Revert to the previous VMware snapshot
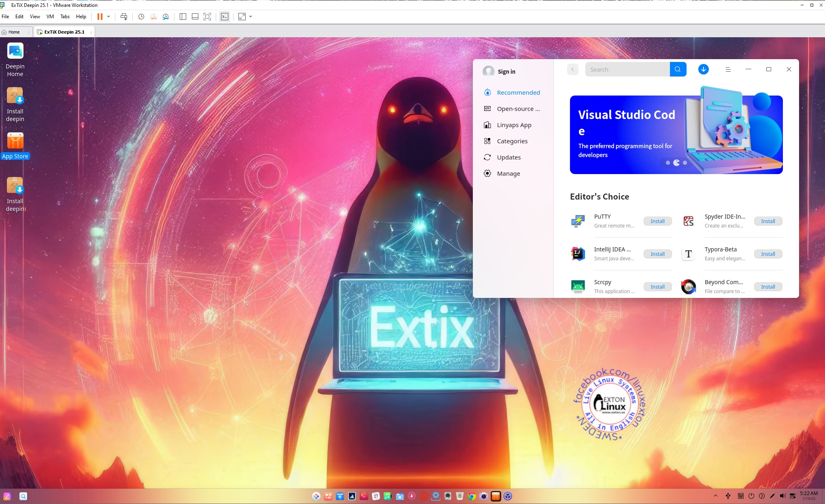 [153, 17]
